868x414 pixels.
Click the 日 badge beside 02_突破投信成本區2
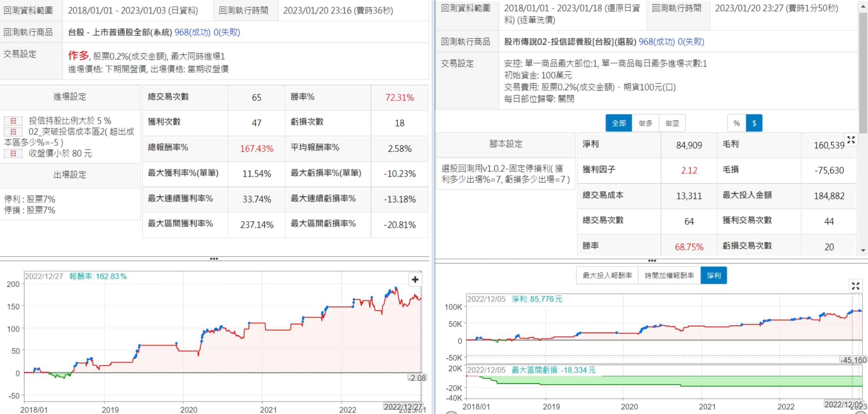[x=13, y=132]
